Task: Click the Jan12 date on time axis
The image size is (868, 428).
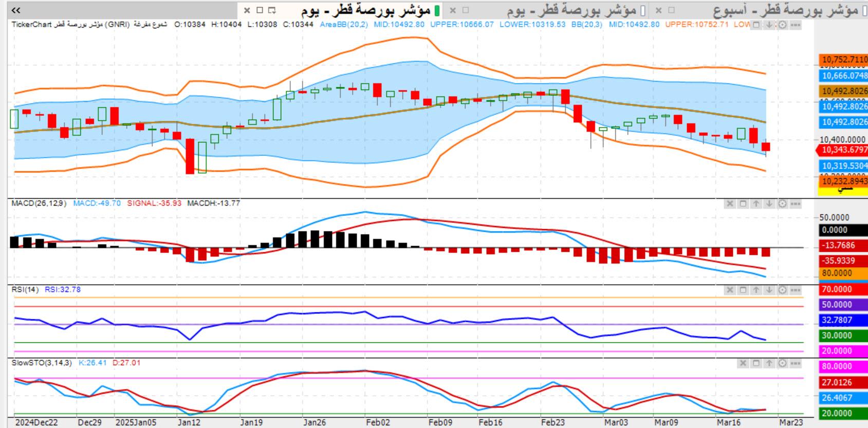Action: (x=189, y=422)
